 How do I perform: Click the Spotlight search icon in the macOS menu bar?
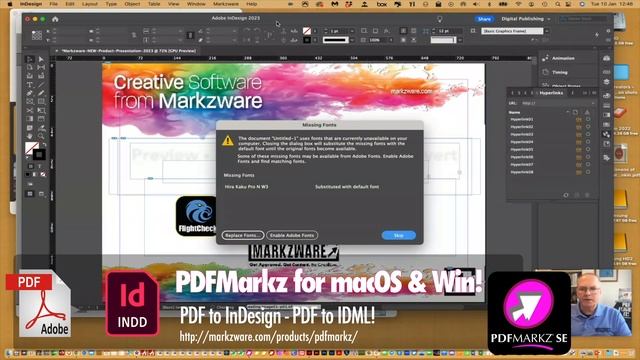click(x=558, y=4)
